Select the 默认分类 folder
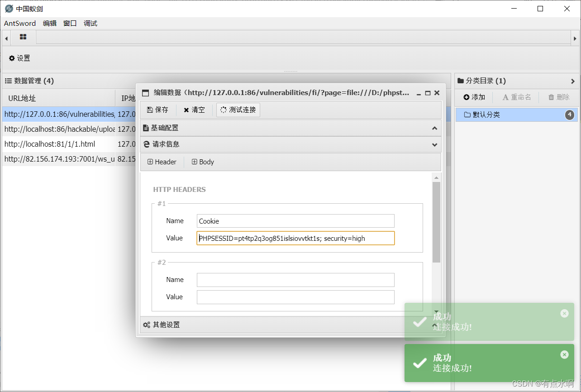This screenshot has height=392, width=581. [x=516, y=115]
